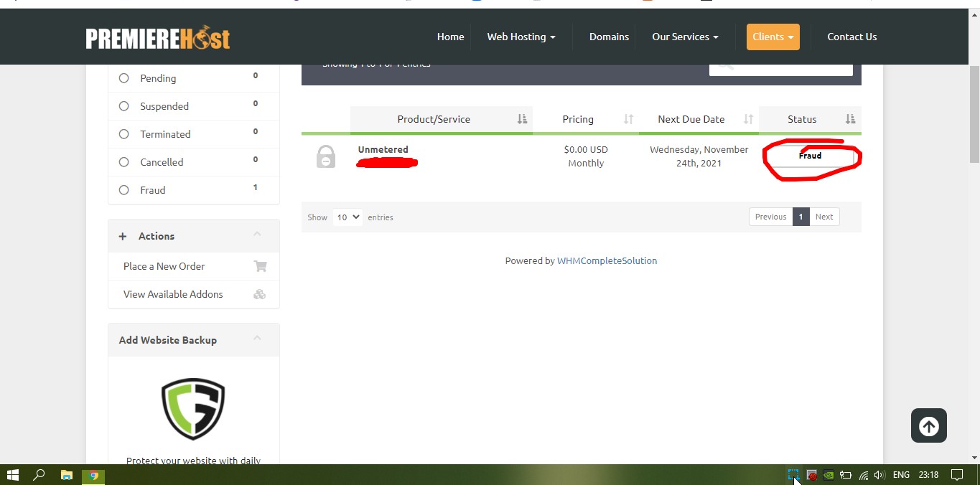Click the WHMCompleteSolution link
Viewport: 980px width, 485px height.
(607, 260)
